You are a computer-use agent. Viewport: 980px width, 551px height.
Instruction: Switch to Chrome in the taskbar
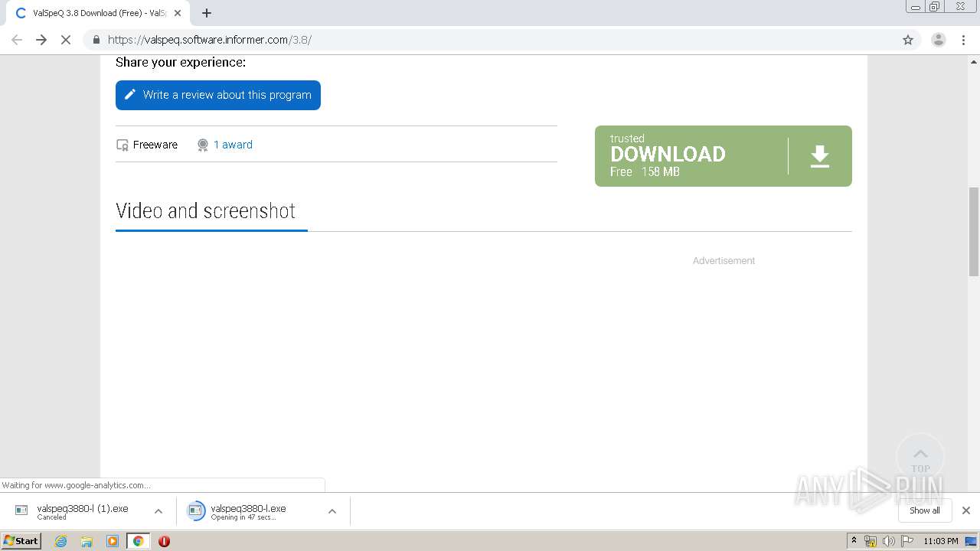(139, 541)
